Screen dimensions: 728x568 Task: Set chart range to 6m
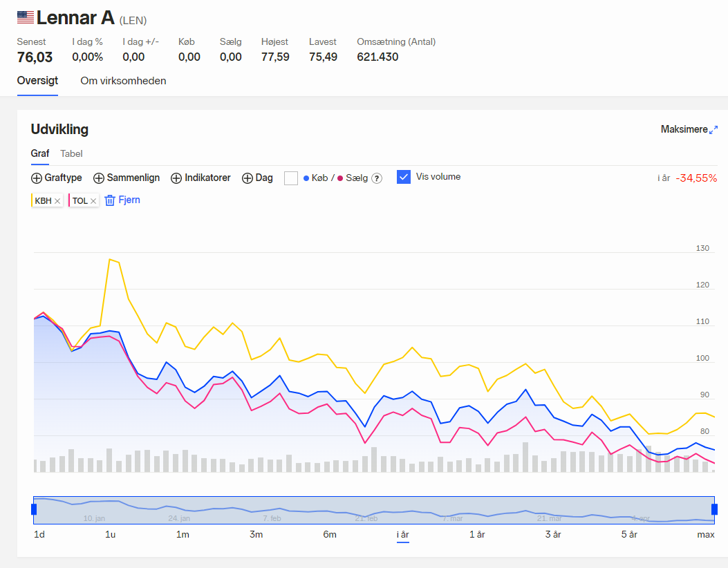(330, 535)
